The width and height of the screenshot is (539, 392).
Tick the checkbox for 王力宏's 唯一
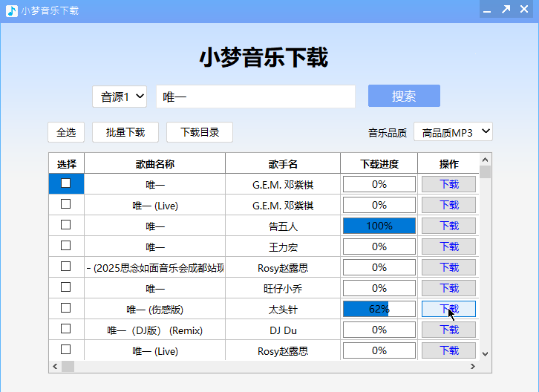[66, 246]
